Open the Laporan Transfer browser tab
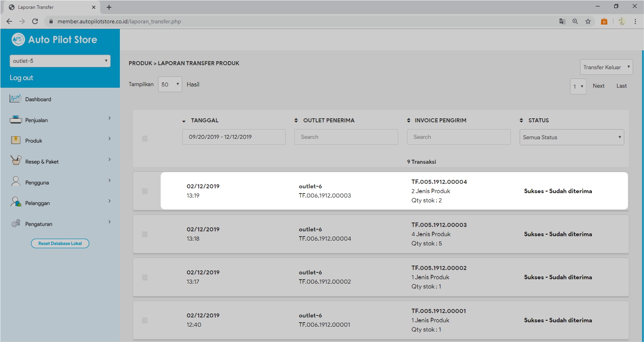Screen dimensions: 644x342 (48, 7)
